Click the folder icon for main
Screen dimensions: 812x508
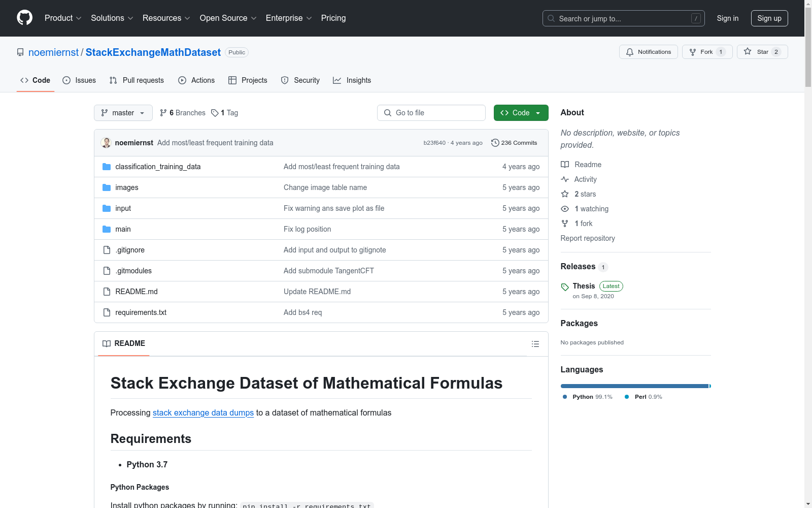[x=107, y=229]
